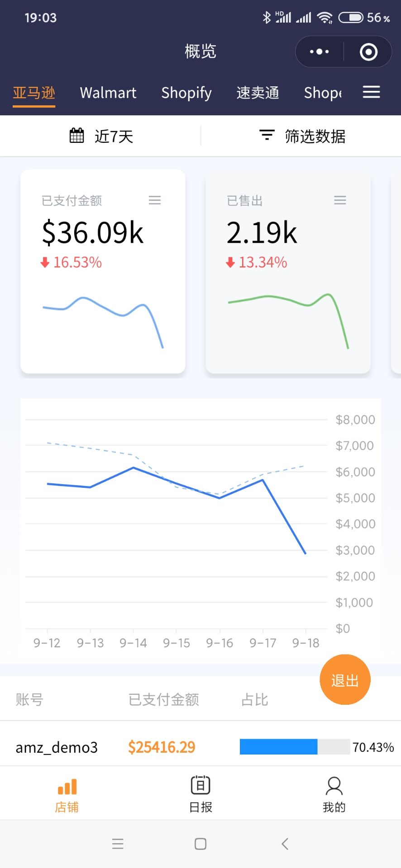Tap the 9-17 data point on chart
401x868 pixels.
point(263,480)
